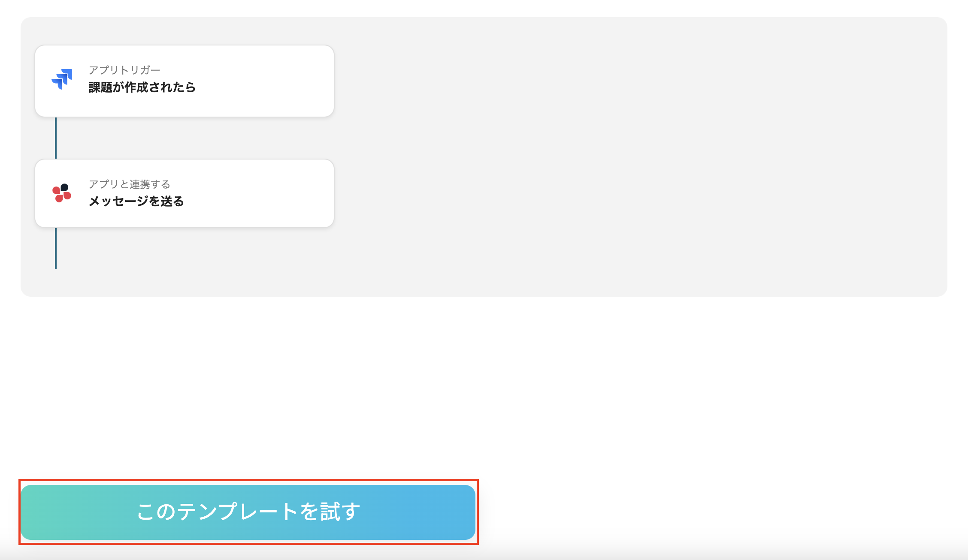The width and height of the screenshot is (968, 560).
Task: Click the アプリと連携する label
Action: point(129,184)
